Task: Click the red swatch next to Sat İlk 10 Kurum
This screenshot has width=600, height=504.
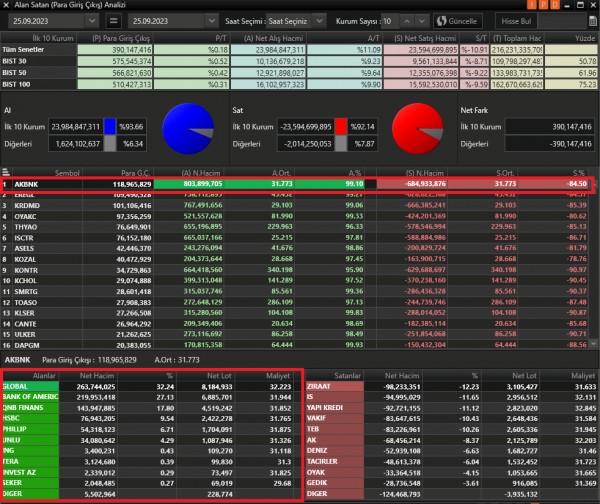Action: click(x=341, y=127)
